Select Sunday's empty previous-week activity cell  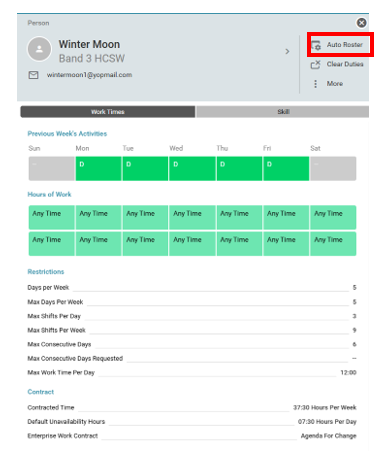coord(52,169)
